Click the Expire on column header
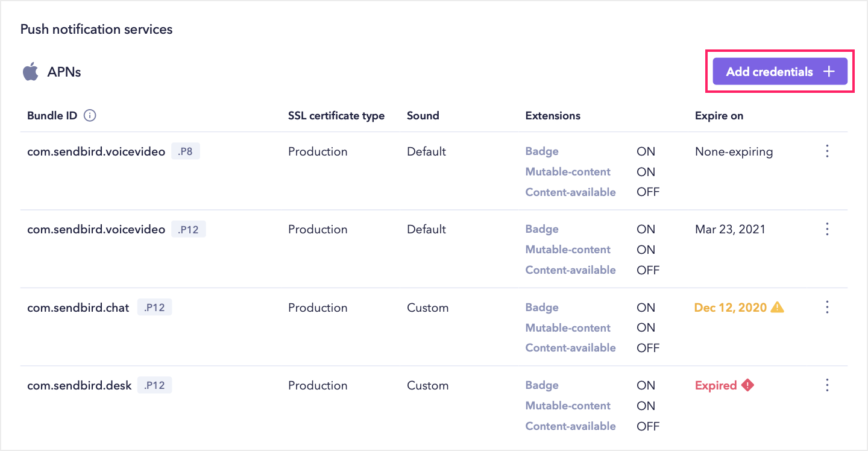Image resolution: width=868 pixels, height=451 pixels. pyautogui.click(x=719, y=116)
